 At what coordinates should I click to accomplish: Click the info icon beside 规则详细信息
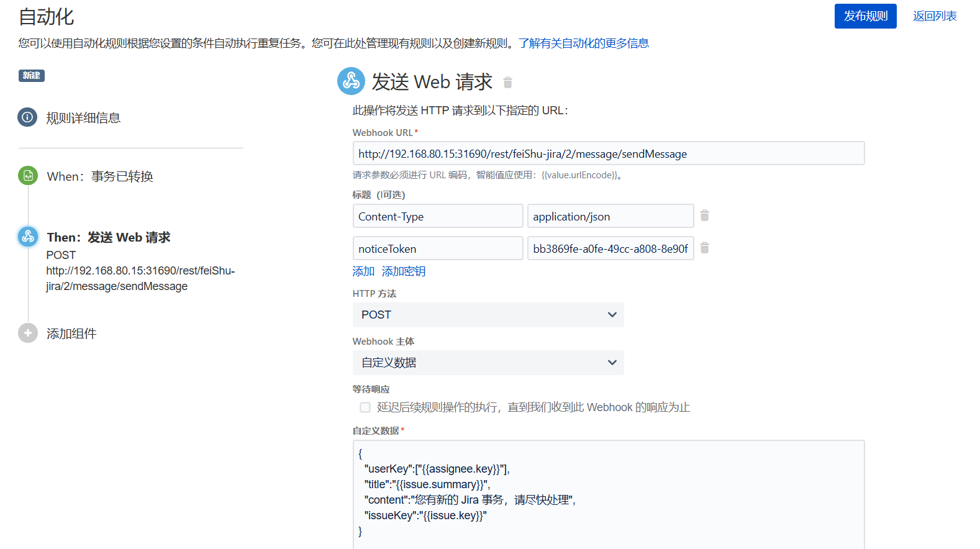(x=27, y=117)
